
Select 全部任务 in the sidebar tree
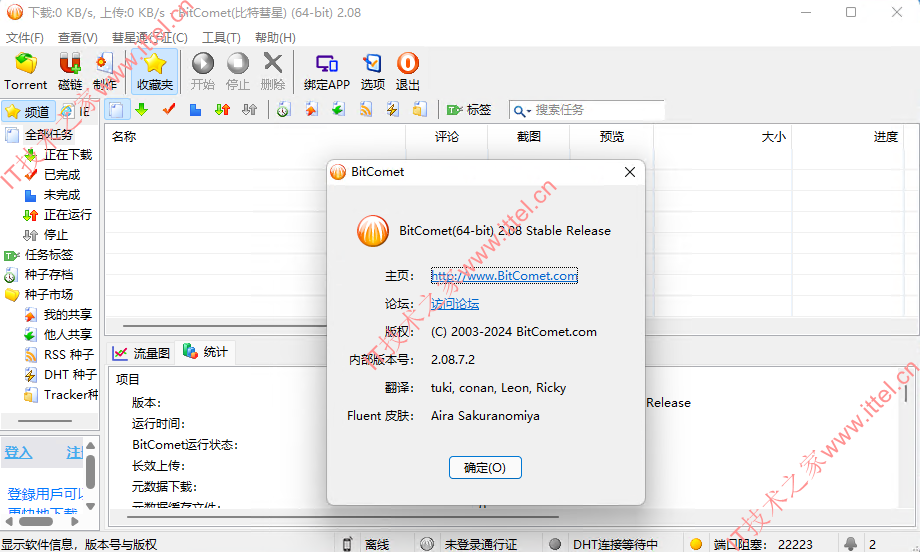pos(49,135)
